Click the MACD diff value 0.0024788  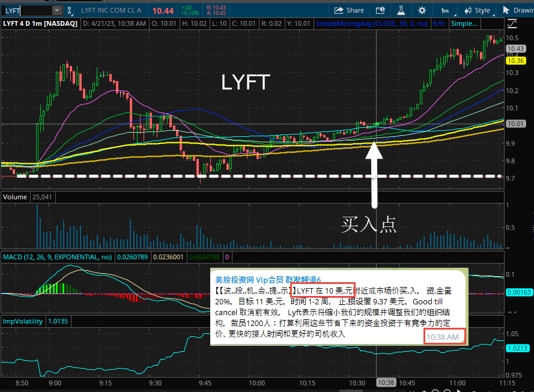click(204, 257)
